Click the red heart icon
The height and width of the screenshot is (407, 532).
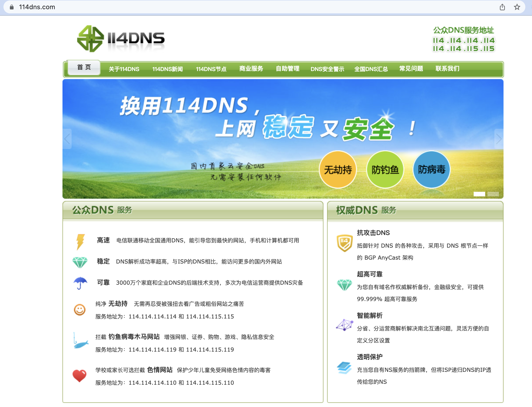(79, 375)
